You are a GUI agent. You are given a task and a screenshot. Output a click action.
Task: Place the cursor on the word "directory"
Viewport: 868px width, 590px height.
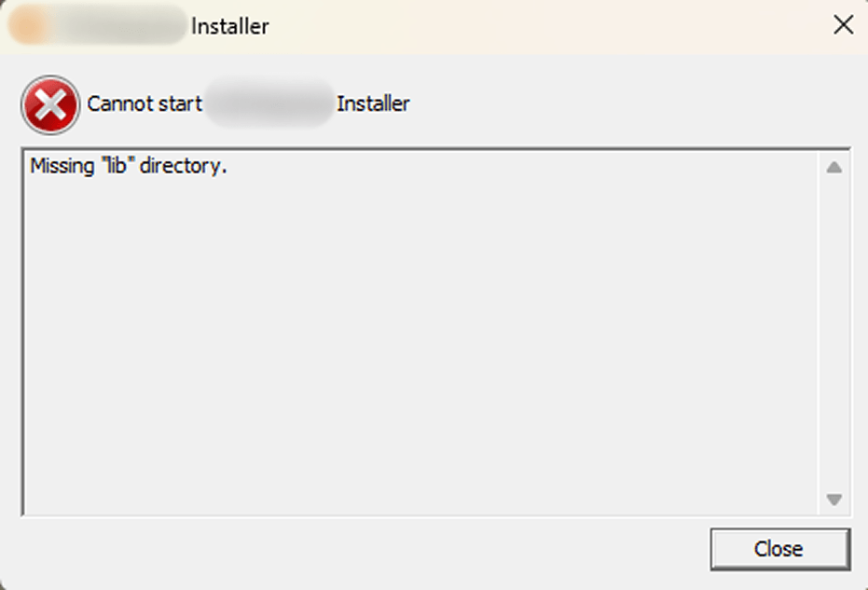[x=184, y=166]
